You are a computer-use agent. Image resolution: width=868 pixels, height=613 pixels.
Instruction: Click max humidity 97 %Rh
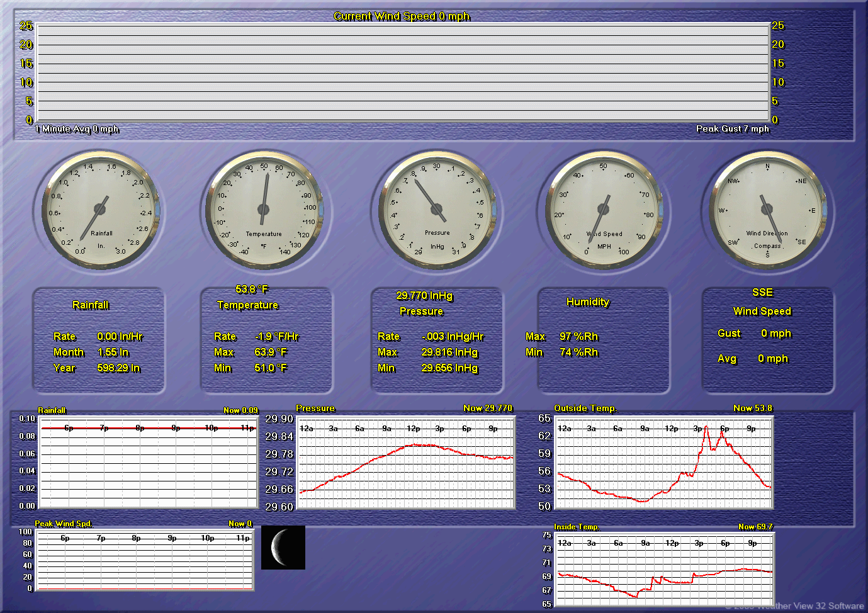coord(579,337)
